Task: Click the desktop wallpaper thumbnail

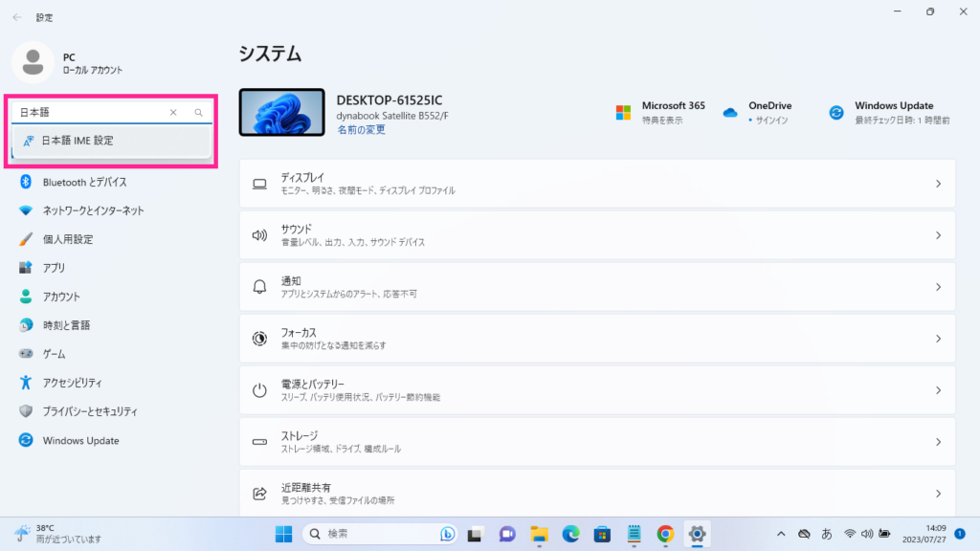Action: (x=281, y=113)
